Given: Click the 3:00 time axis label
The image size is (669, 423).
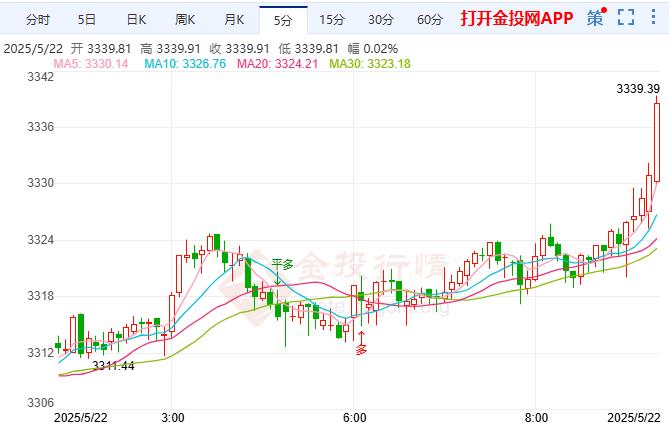Looking at the screenshot, I should (x=173, y=417).
